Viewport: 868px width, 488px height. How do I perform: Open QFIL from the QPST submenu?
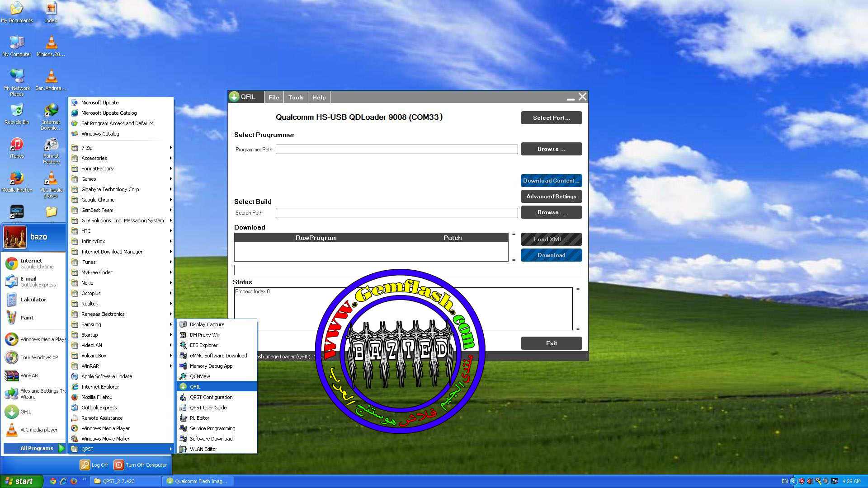click(x=217, y=387)
